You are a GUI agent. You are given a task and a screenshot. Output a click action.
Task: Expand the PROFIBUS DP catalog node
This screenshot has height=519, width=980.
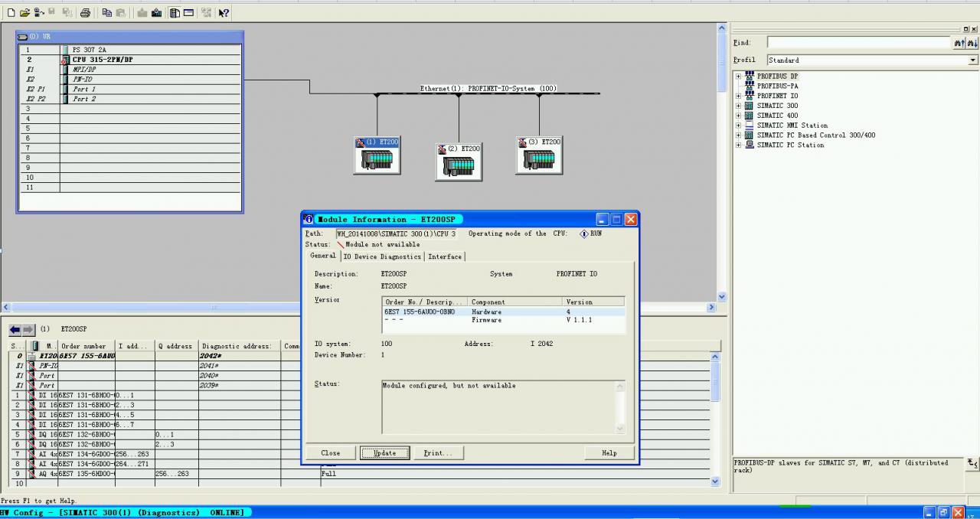pos(739,76)
